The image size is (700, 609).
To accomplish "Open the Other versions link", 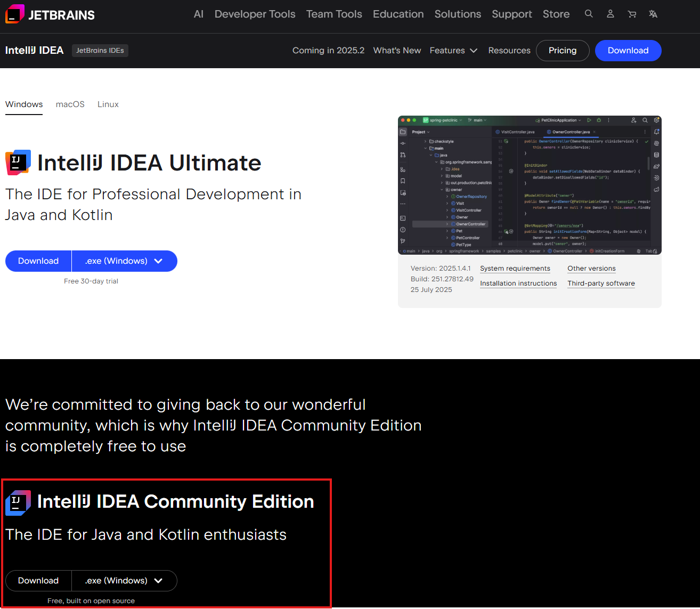I will click(591, 269).
